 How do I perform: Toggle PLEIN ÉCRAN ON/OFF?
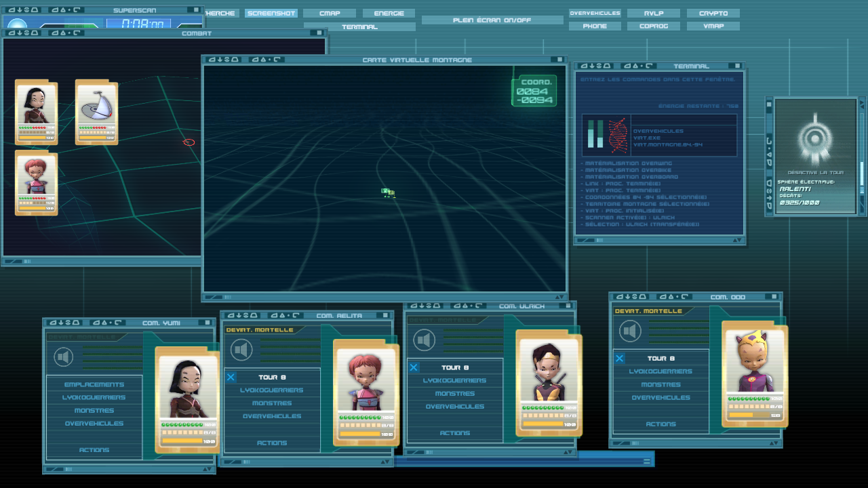click(x=492, y=20)
